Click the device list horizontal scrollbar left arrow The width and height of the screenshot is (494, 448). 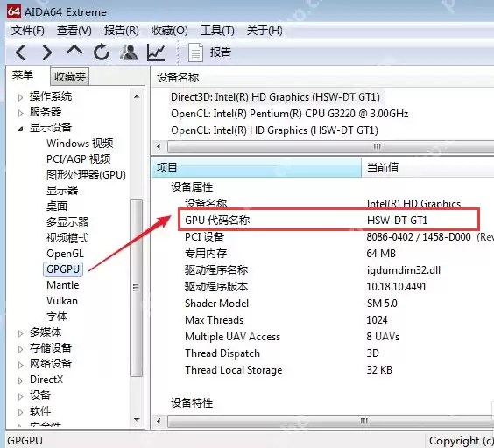pyautogui.click(x=159, y=146)
